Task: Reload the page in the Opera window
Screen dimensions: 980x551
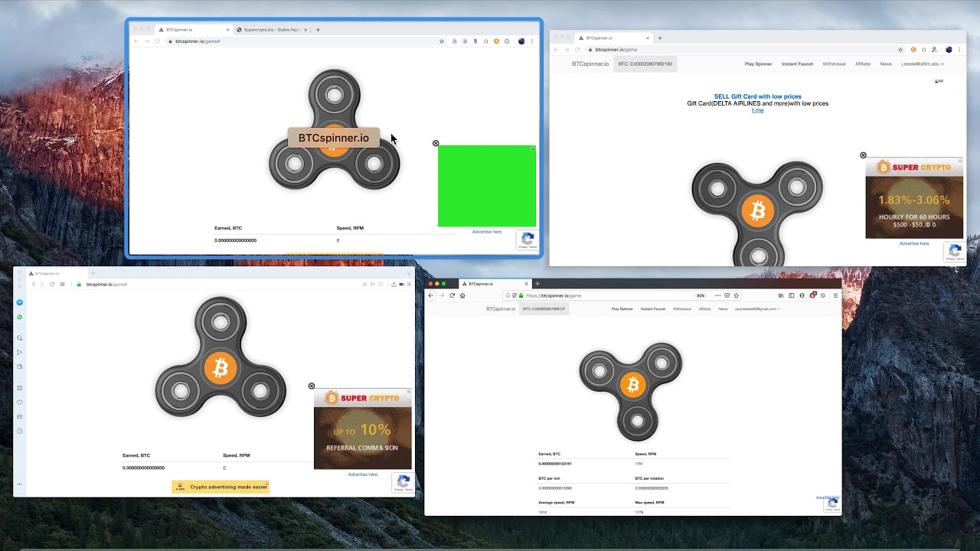Action: coord(52,284)
